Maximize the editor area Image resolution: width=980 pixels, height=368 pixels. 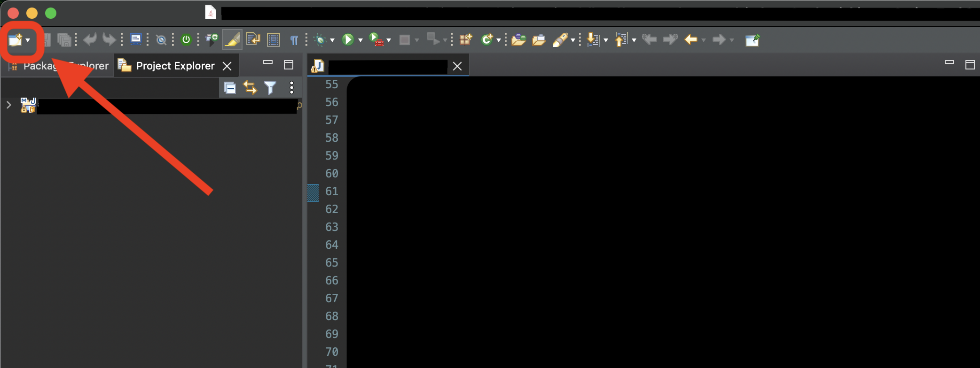(x=970, y=65)
